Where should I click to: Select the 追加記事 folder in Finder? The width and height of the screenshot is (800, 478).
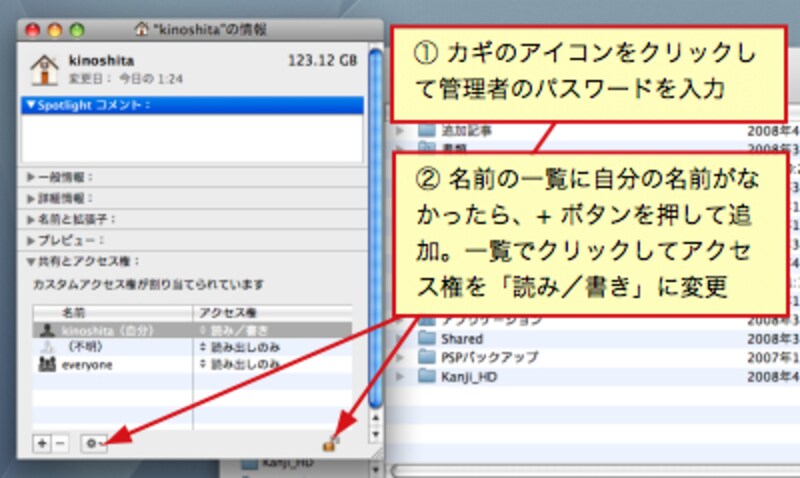[x=455, y=131]
